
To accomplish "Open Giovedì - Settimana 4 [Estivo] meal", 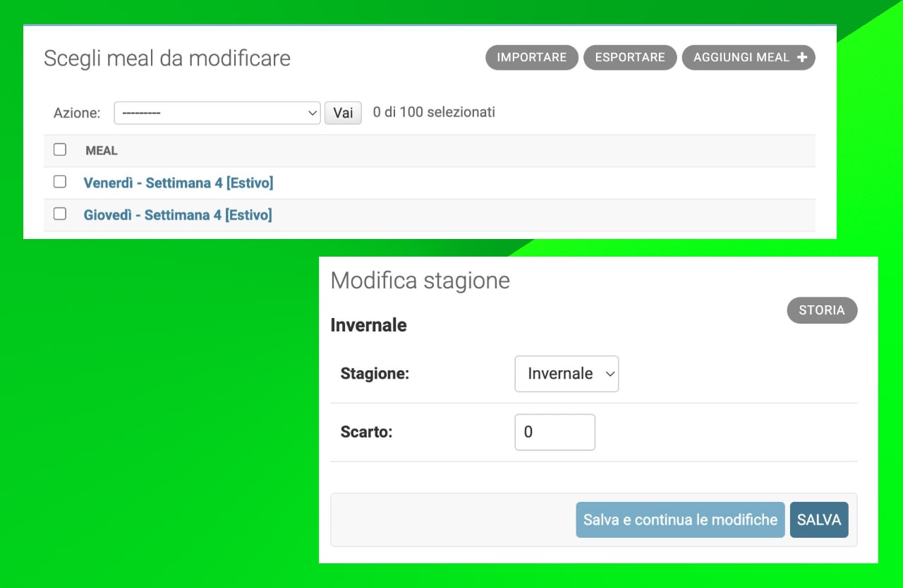I will tap(178, 214).
